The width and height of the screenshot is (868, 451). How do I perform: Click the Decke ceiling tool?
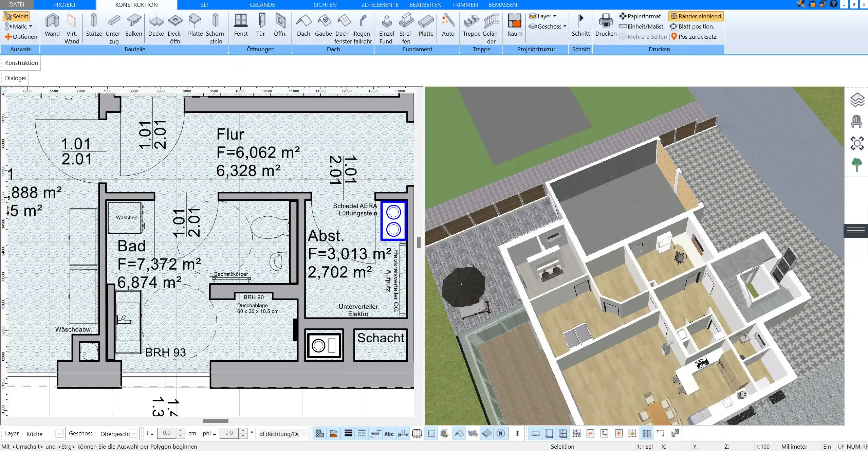(156, 25)
